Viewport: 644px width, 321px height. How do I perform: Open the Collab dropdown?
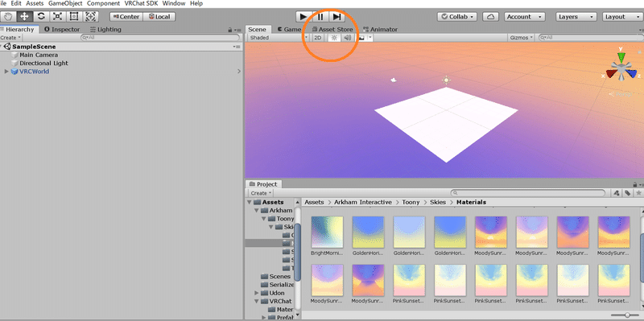pos(456,17)
